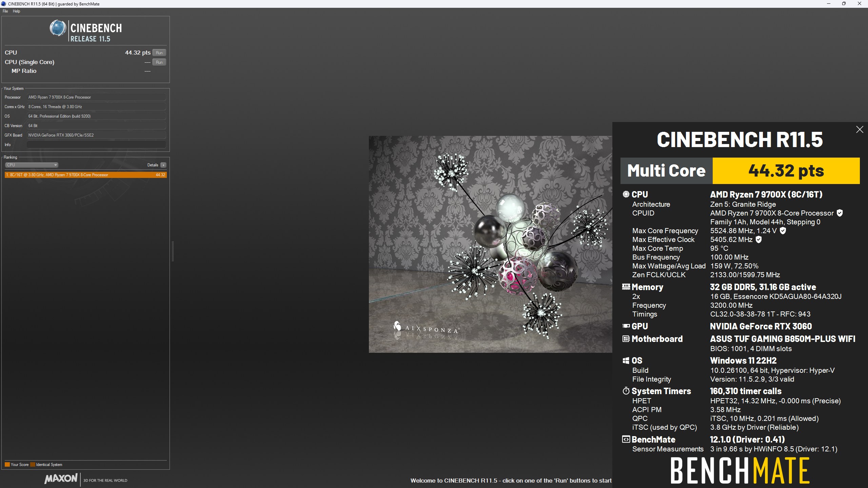Image resolution: width=868 pixels, height=488 pixels.
Task: Open the Help menu
Action: tap(16, 11)
